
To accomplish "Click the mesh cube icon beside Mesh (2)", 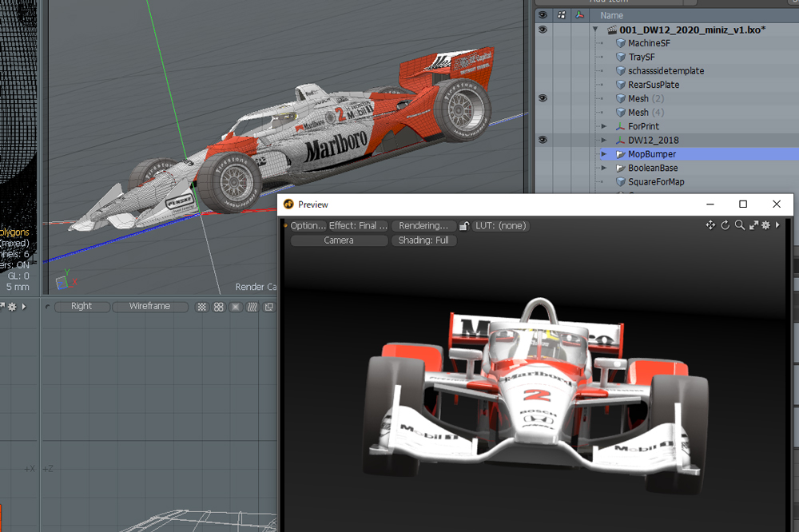I will (621, 98).
